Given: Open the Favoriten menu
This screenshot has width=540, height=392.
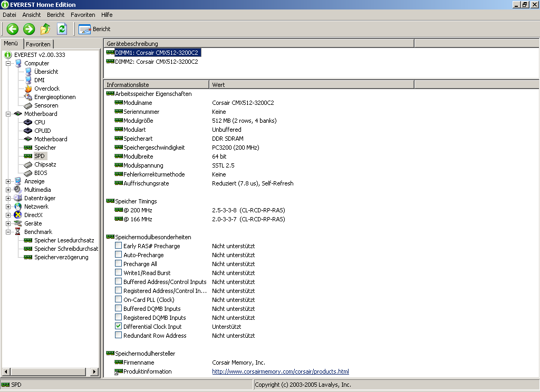Looking at the screenshot, I should tap(83, 15).
